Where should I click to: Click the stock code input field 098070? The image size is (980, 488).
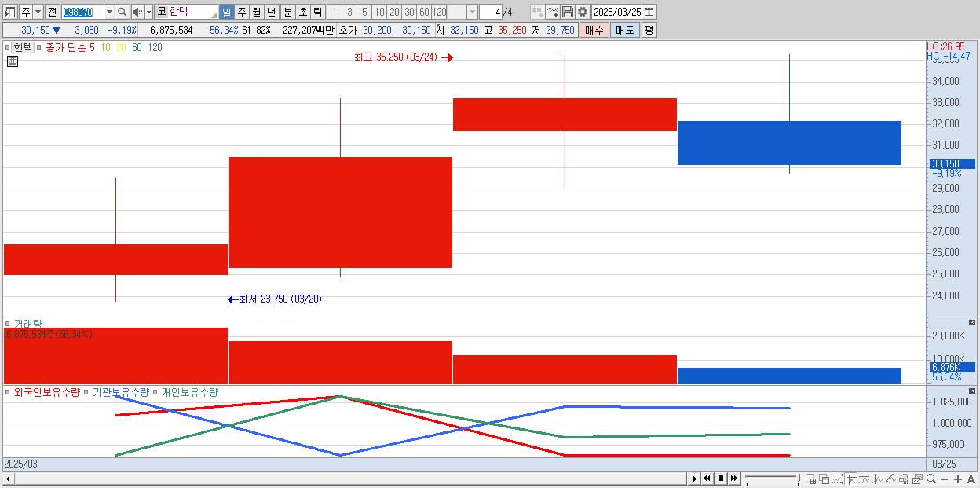pyautogui.click(x=82, y=12)
